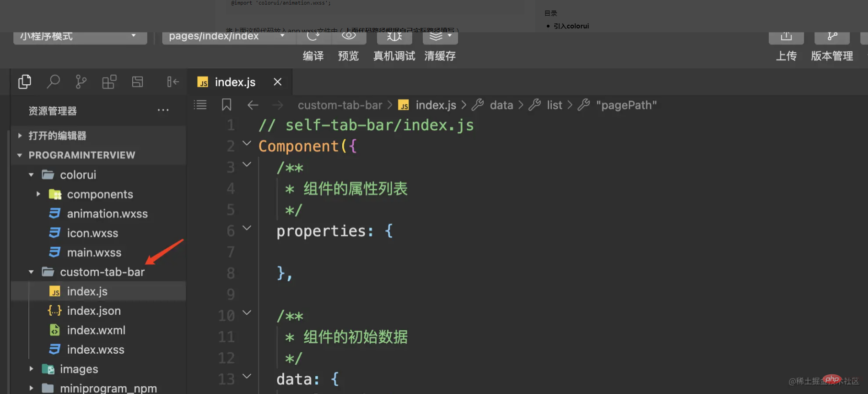Open the Explorer files icon in the sidebar

[25, 82]
